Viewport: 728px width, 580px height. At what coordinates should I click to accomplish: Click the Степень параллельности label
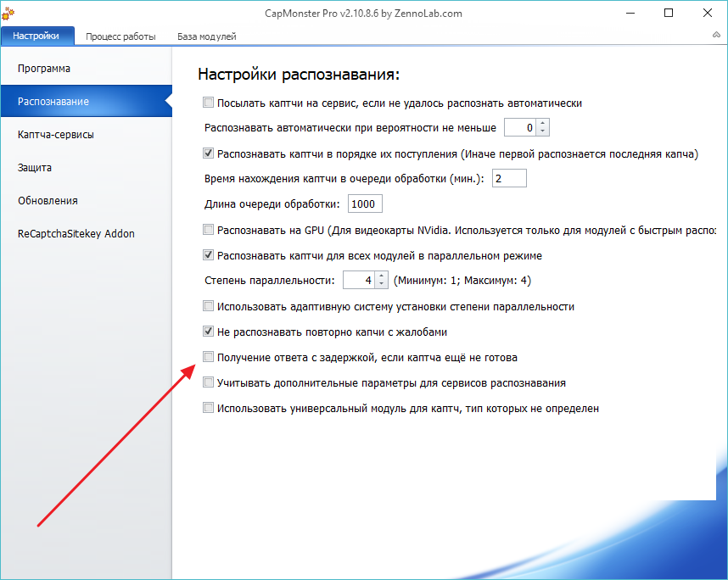269,281
